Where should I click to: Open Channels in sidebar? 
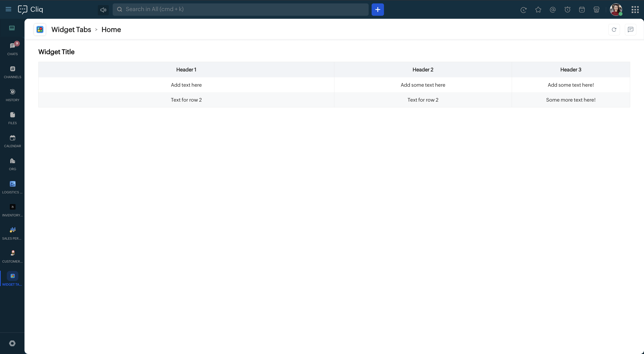click(13, 72)
